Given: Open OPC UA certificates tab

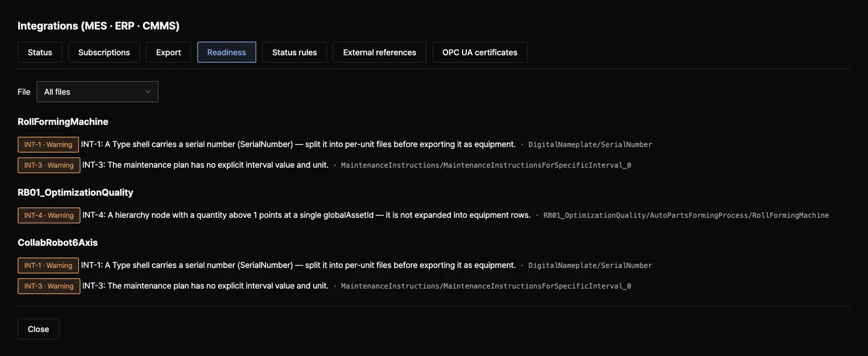Looking at the screenshot, I should pyautogui.click(x=480, y=53).
